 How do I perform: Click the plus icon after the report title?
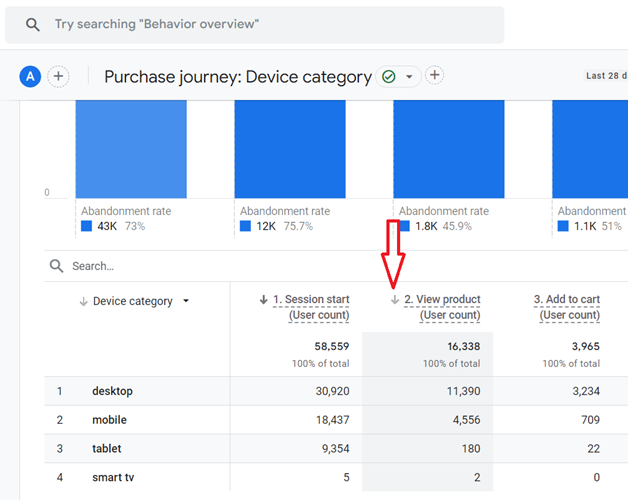tap(435, 76)
